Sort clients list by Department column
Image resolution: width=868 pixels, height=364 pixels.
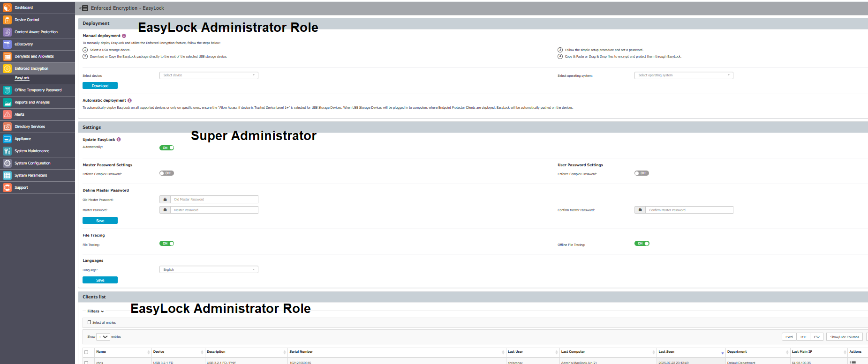coord(757,352)
